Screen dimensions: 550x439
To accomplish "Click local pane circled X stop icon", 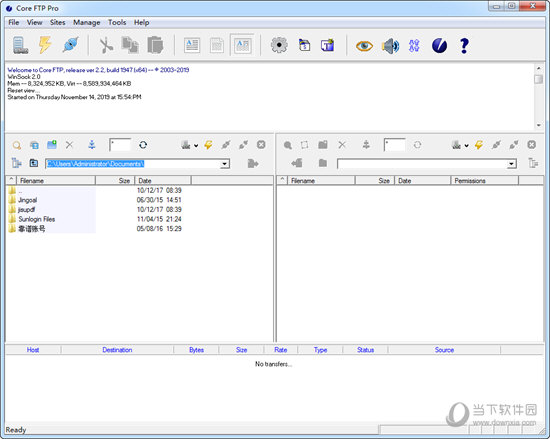I will click(261, 144).
